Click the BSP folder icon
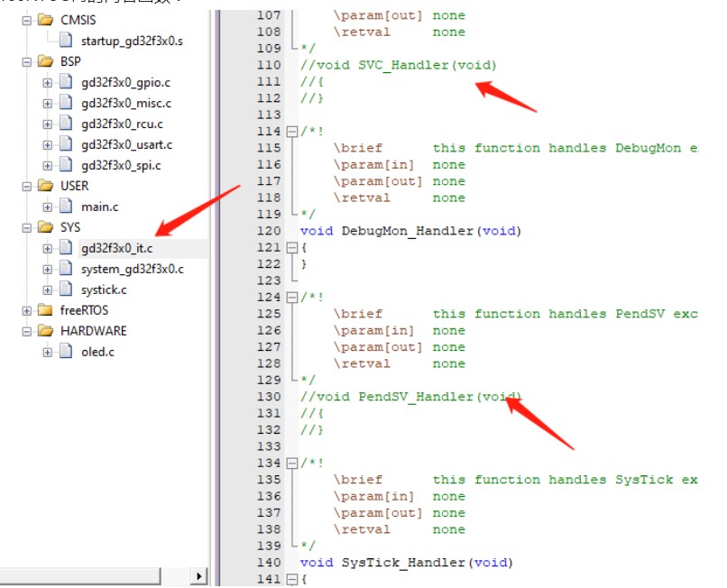Viewport: 727px width, 588px height. 45,61
